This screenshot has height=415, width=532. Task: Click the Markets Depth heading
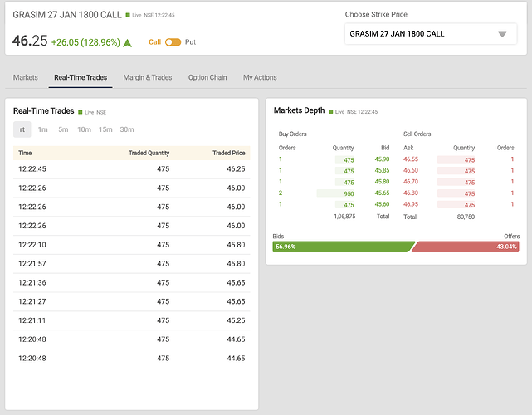point(300,110)
